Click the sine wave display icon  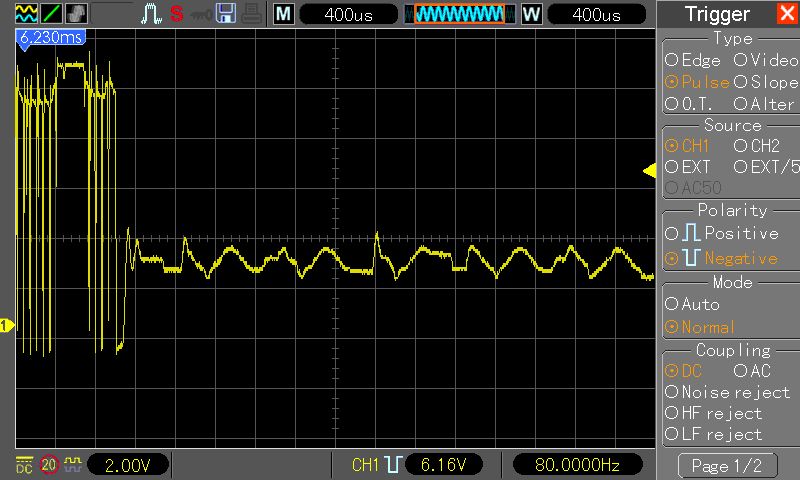tap(26, 14)
